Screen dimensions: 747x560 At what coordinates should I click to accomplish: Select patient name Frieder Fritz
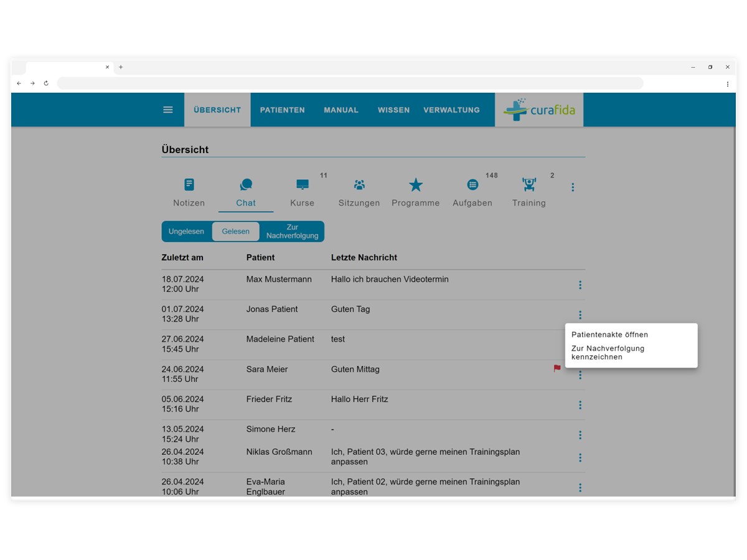click(x=269, y=399)
